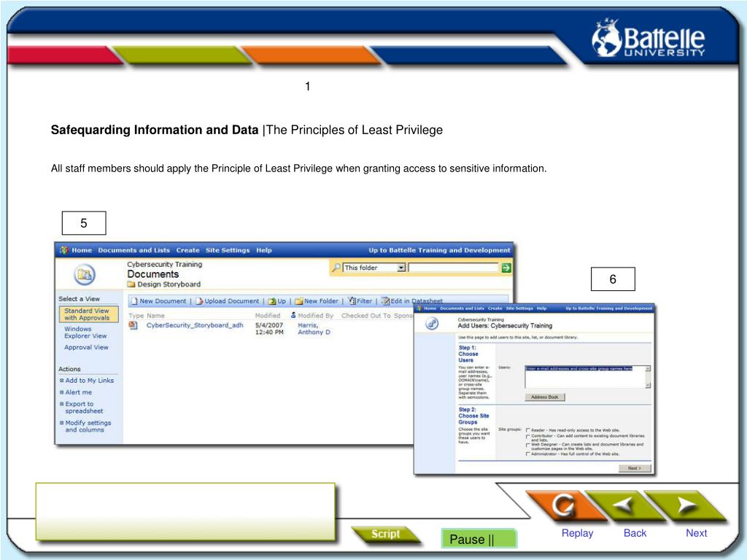The width and height of the screenshot is (747, 560).
Task: Select Standard View with Approvals
Action: coord(88,314)
